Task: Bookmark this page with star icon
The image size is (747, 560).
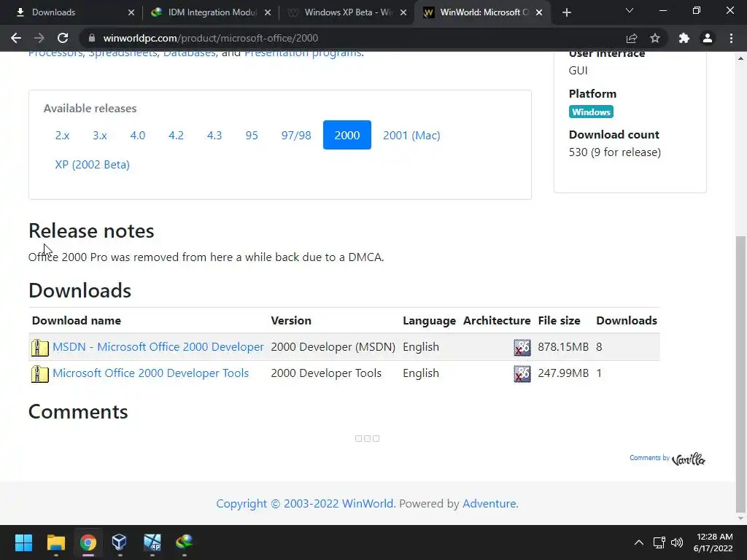Action: click(655, 38)
